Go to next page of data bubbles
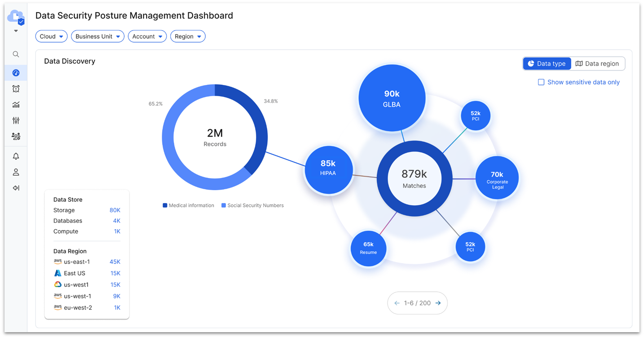Image resolution: width=644 pixels, height=338 pixels. (438, 303)
